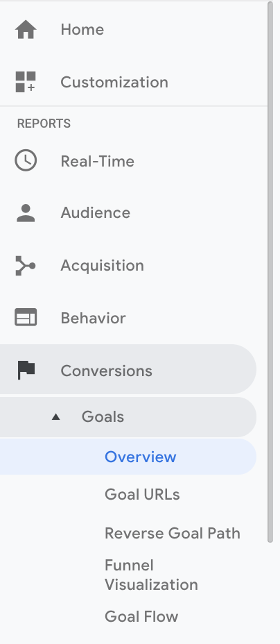Click the Real-Time clock icon
Screen dimensions: 280x644
coord(26,160)
